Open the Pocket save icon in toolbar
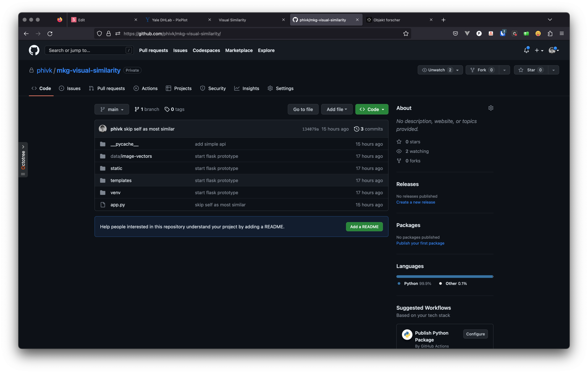 [455, 34]
